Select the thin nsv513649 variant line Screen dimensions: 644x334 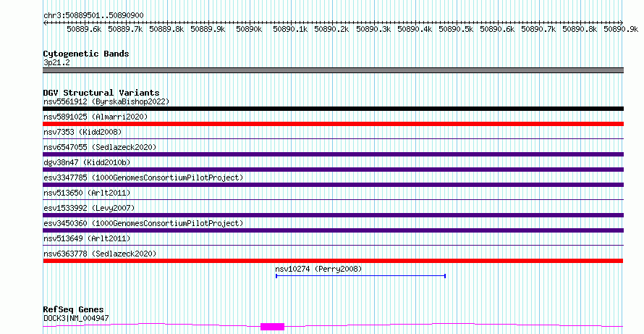tap(333, 246)
